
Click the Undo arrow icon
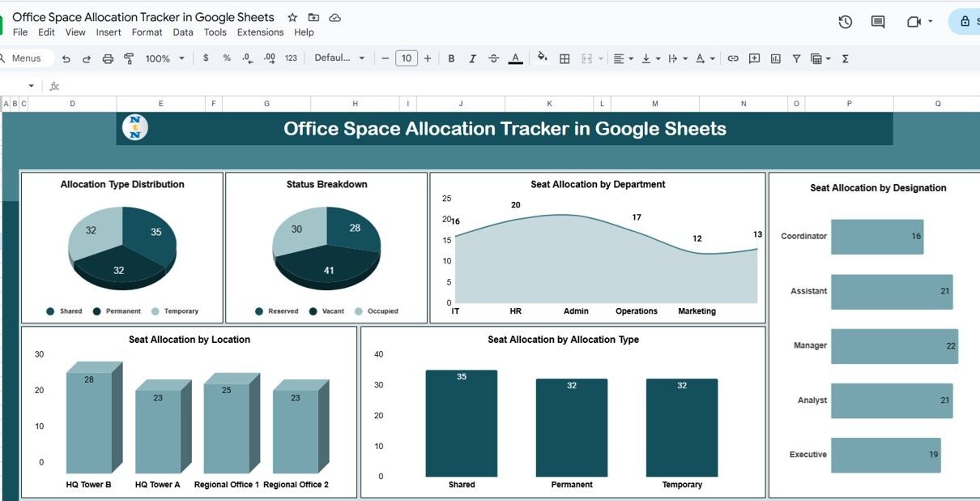(x=66, y=58)
